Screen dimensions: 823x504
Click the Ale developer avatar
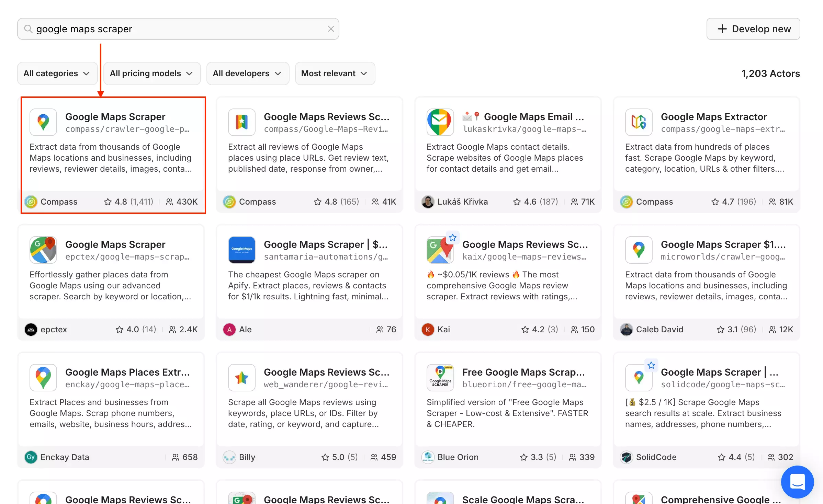[x=229, y=330]
